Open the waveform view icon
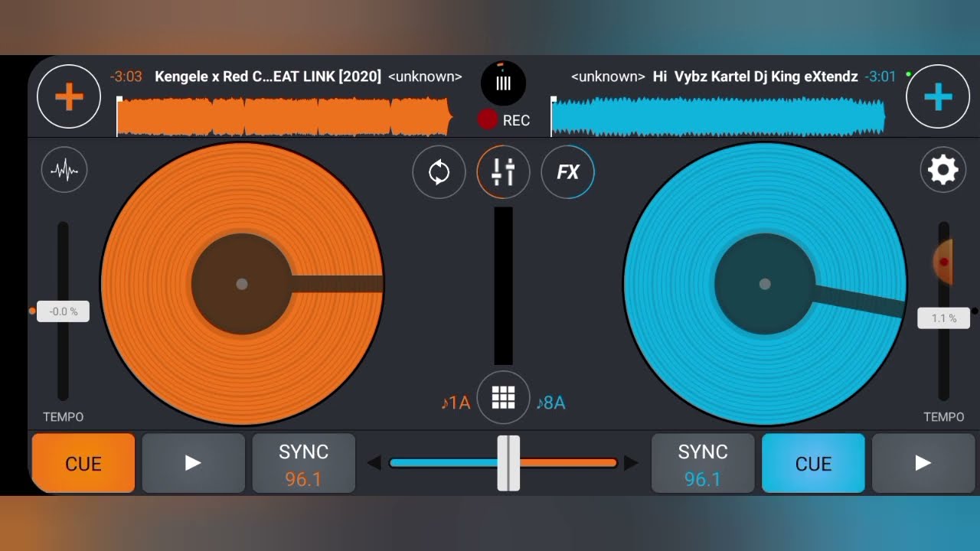The width and height of the screenshot is (980, 551). tap(64, 170)
